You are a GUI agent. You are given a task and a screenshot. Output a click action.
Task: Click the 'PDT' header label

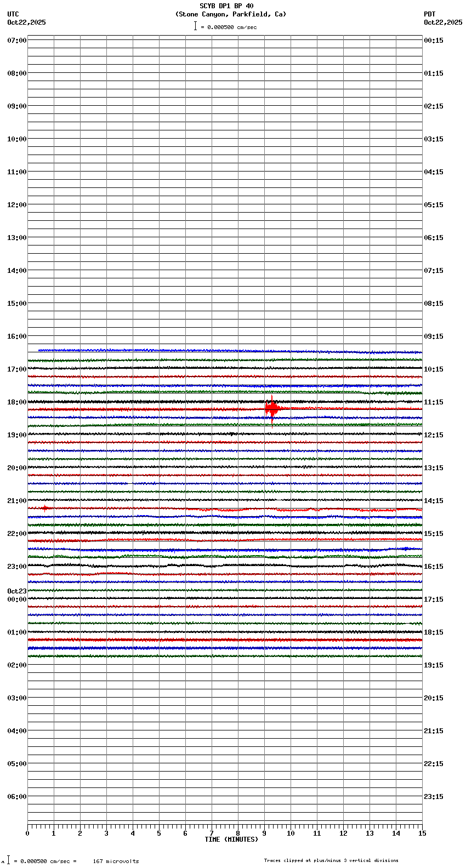coord(429,14)
